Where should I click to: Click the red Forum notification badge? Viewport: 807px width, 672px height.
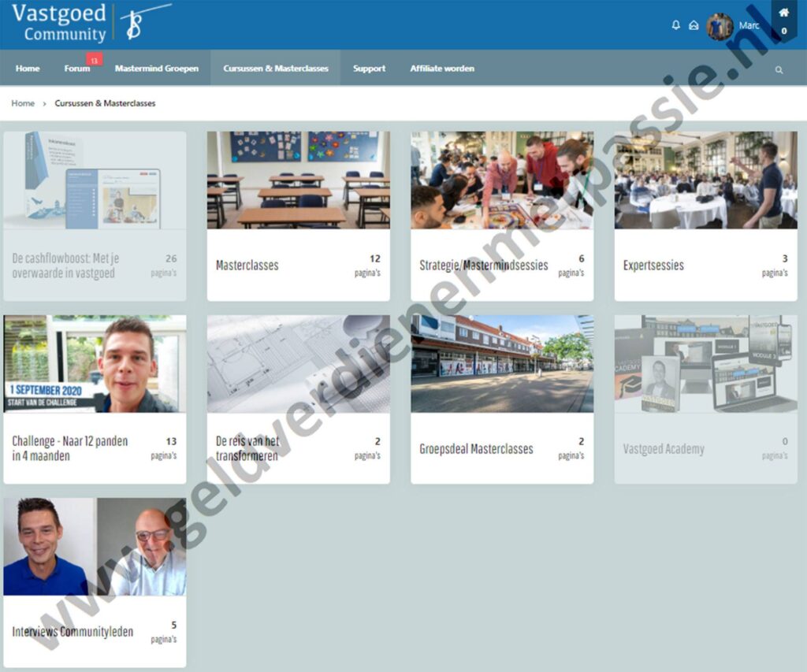[94, 60]
